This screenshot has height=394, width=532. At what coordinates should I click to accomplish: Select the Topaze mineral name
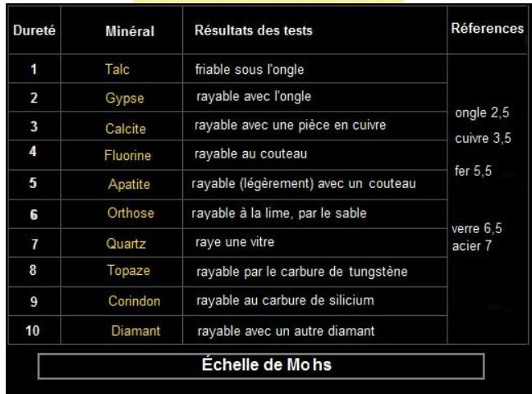point(127,270)
